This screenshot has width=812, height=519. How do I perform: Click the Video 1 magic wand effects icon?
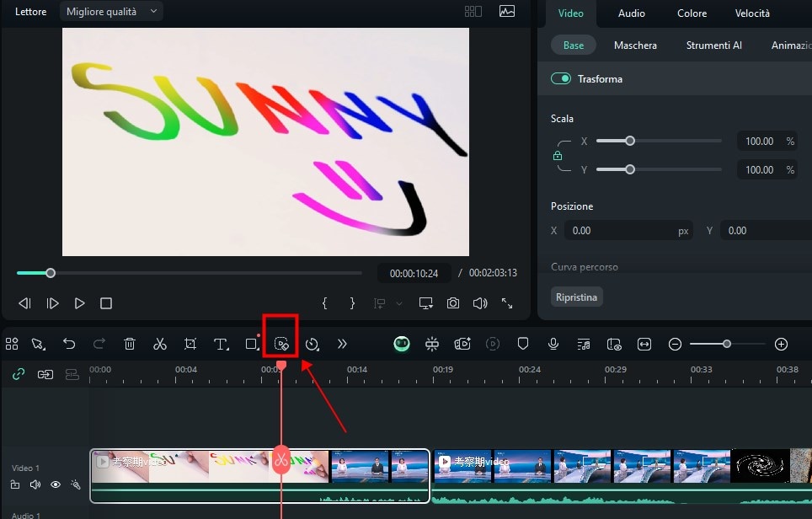coord(76,484)
